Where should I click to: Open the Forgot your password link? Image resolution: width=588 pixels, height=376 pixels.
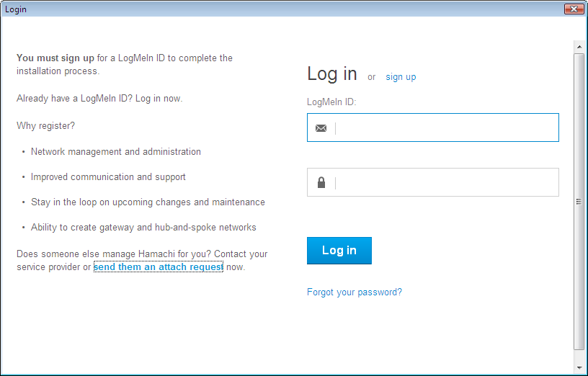pyautogui.click(x=355, y=292)
